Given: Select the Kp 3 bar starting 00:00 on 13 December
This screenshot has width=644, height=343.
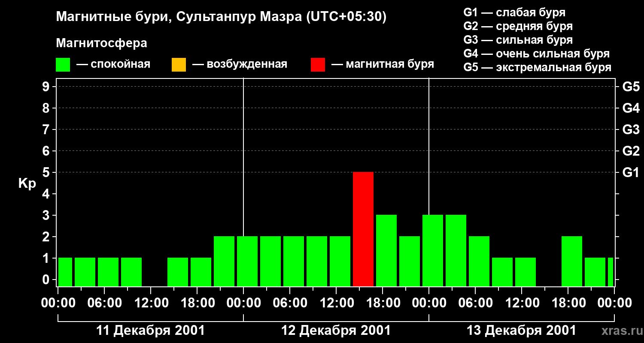Looking at the screenshot, I should 433,251.
